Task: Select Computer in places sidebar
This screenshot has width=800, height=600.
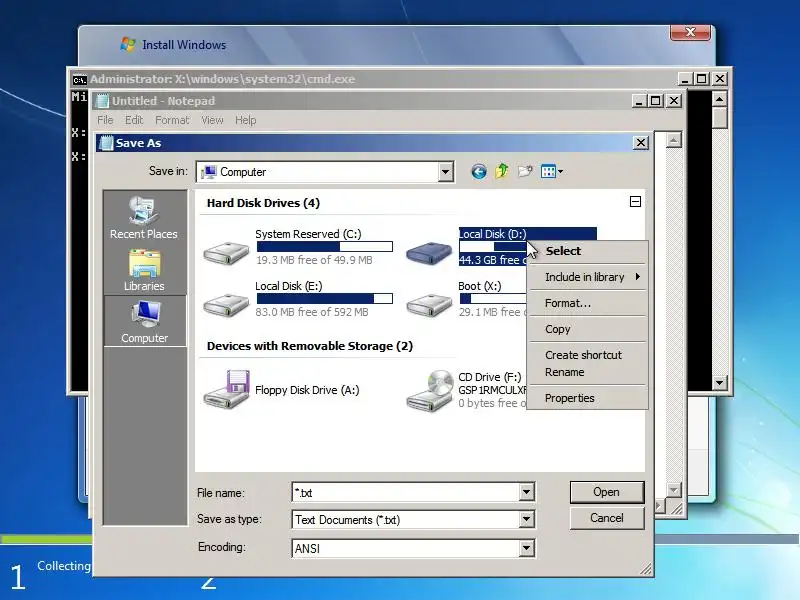Action: pyautogui.click(x=145, y=321)
